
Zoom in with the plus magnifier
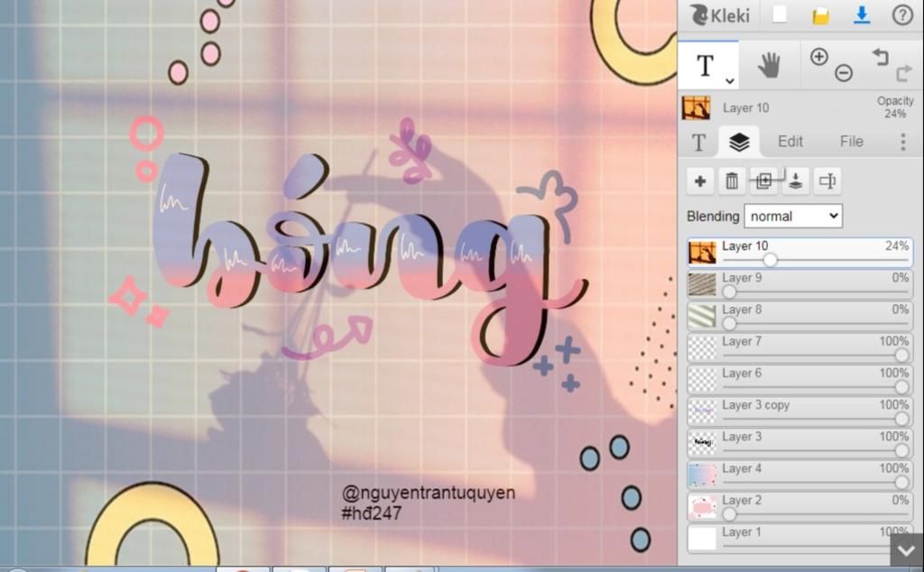[x=819, y=57]
